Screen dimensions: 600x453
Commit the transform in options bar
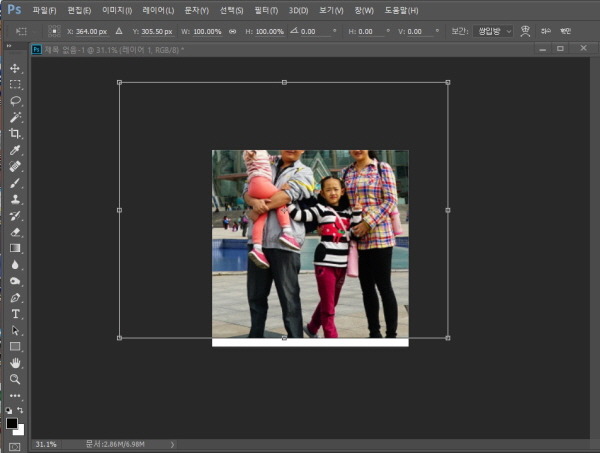point(566,31)
